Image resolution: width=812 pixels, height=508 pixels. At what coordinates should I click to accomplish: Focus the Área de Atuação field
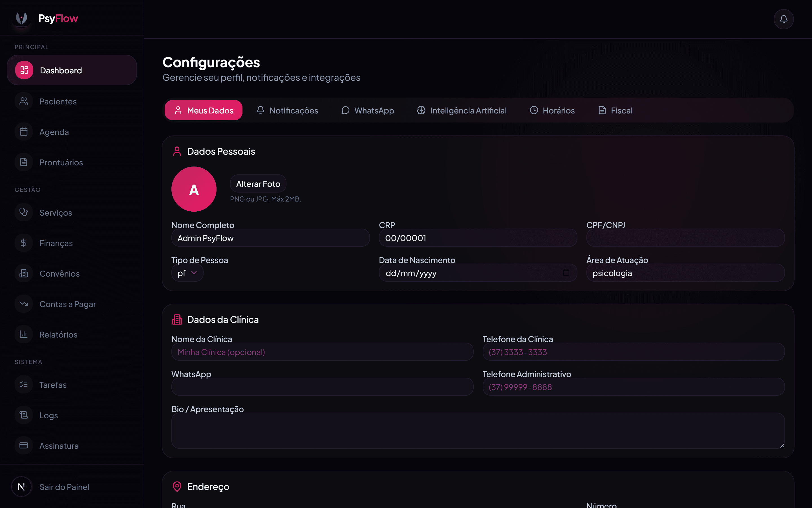click(685, 273)
